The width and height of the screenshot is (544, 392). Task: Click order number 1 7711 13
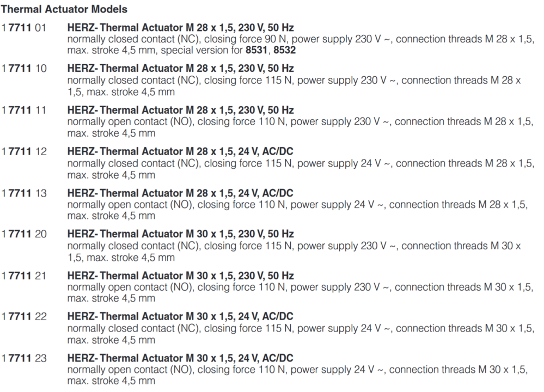(x=24, y=193)
